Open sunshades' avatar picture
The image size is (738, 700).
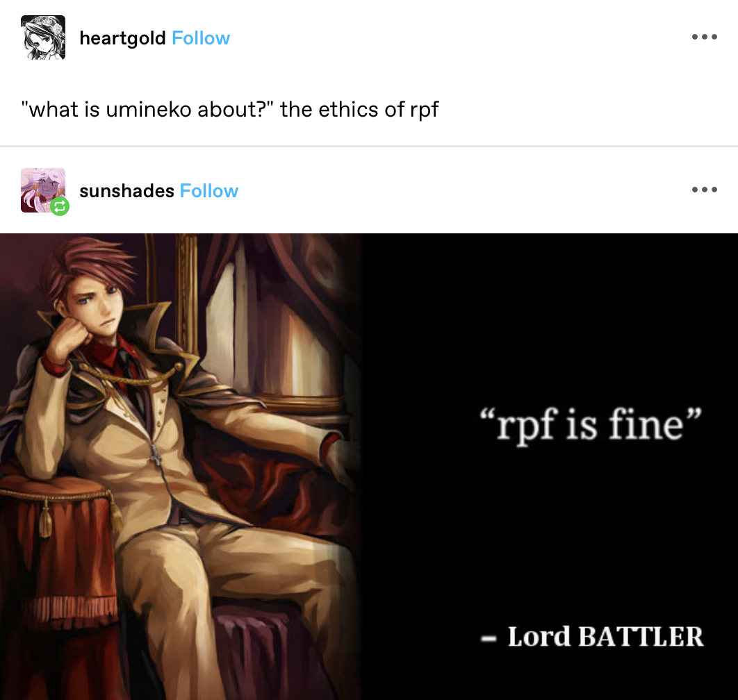(x=43, y=190)
